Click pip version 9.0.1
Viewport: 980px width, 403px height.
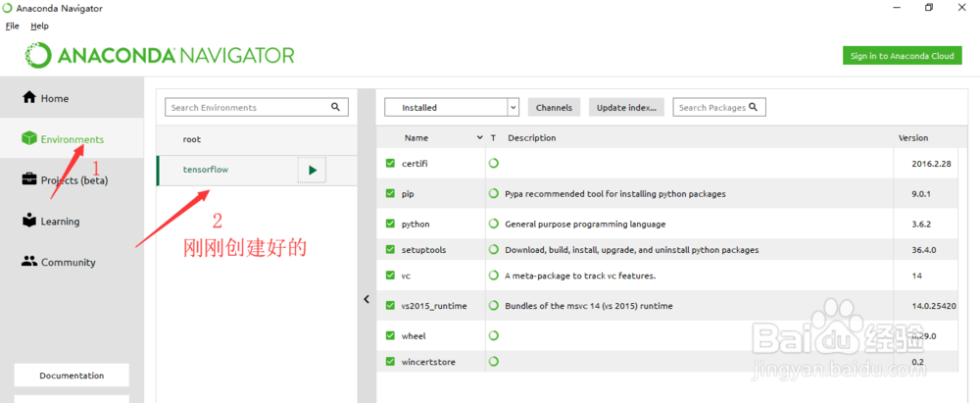(x=921, y=194)
